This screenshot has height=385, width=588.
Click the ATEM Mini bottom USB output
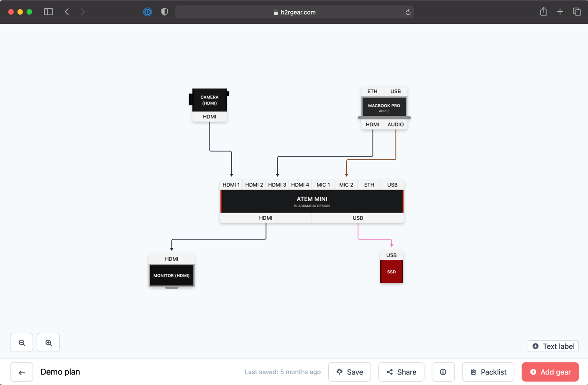coord(358,218)
